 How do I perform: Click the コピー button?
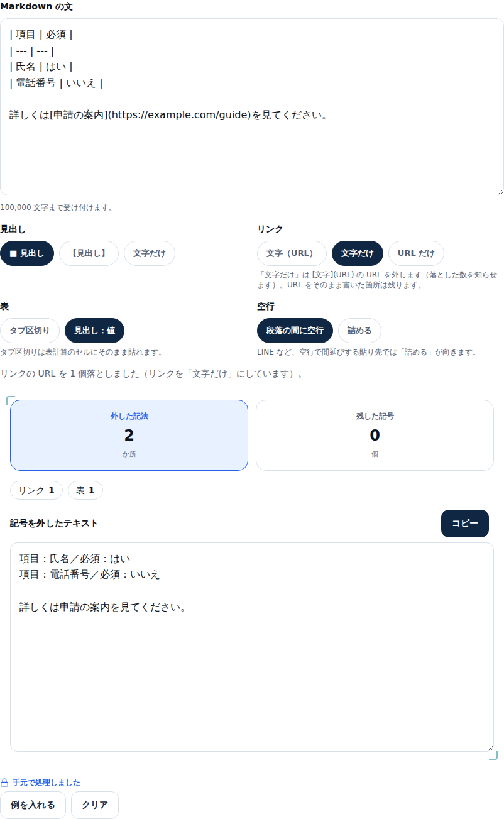pyautogui.click(x=465, y=524)
